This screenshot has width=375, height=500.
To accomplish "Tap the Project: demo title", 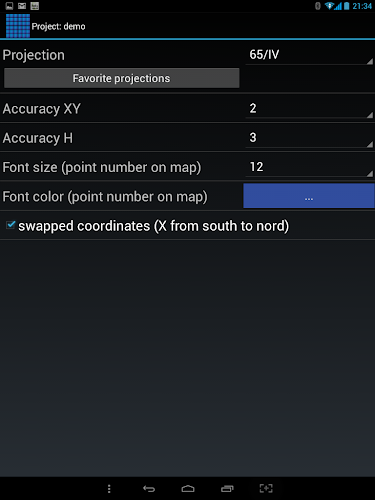I will [x=59, y=26].
